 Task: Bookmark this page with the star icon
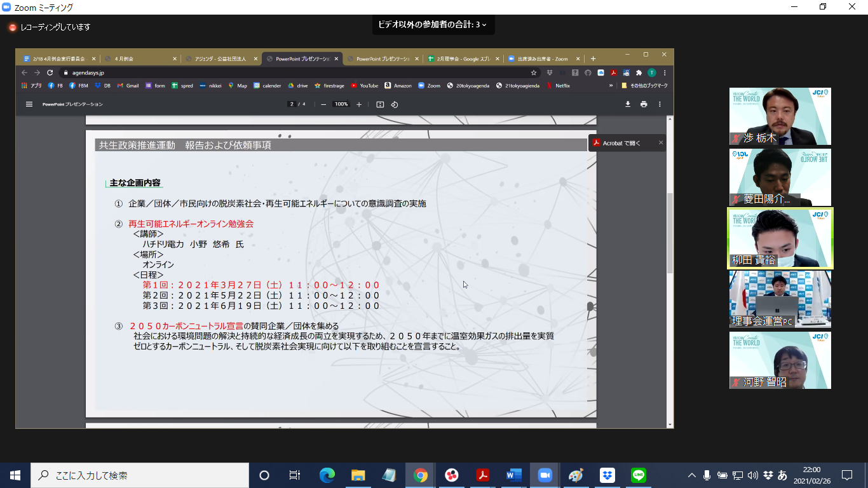point(534,72)
